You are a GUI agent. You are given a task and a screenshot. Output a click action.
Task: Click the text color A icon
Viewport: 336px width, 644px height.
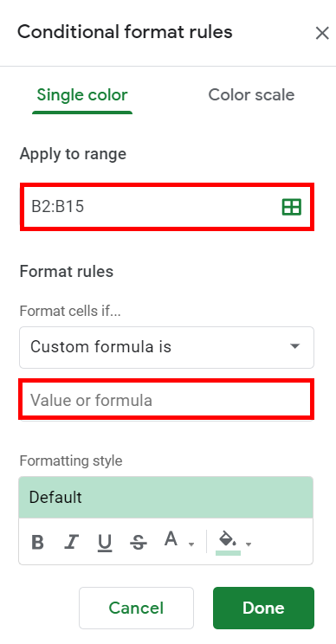pos(171,539)
